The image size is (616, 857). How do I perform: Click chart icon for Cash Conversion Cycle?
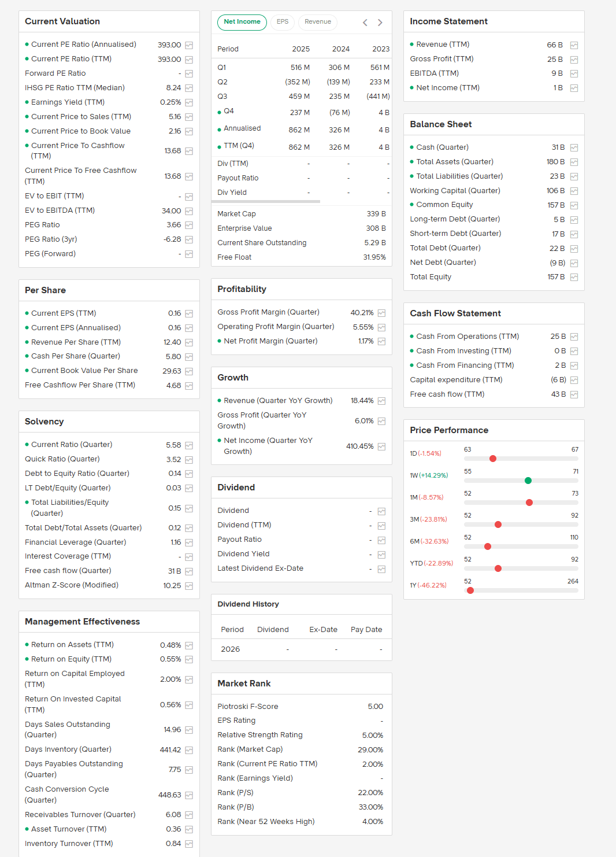tap(189, 796)
